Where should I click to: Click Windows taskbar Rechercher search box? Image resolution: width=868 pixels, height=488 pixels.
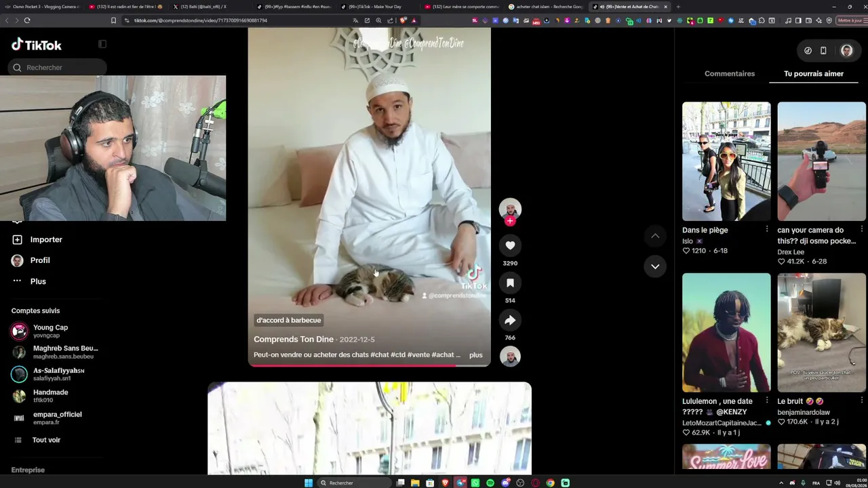pyautogui.click(x=355, y=483)
